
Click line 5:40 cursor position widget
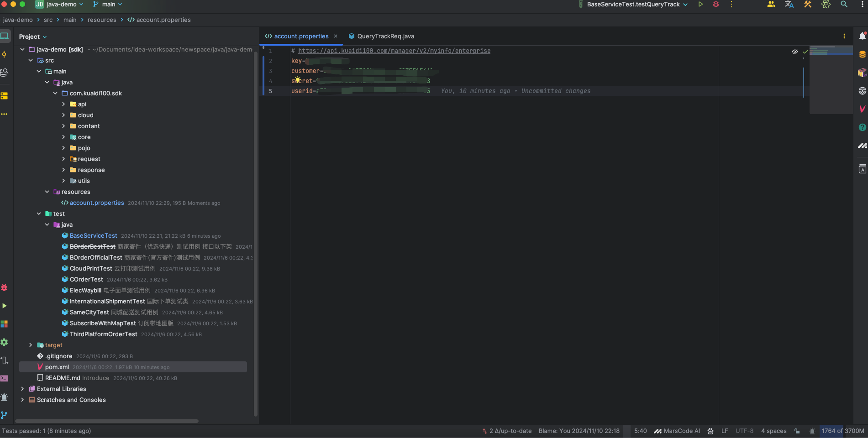(640, 431)
